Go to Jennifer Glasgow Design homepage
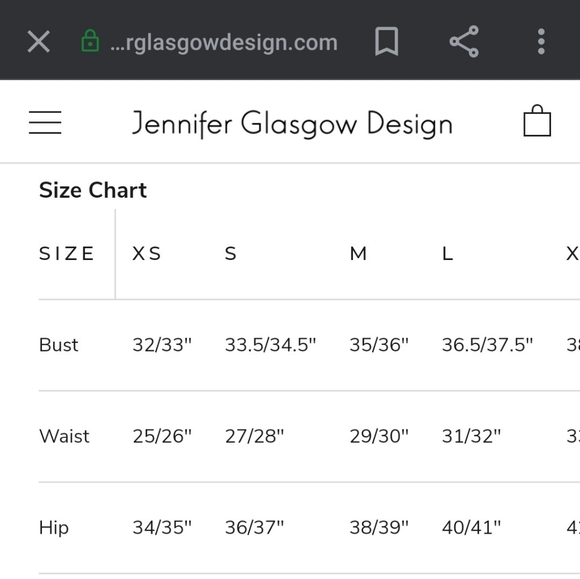The image size is (580, 579). tap(292, 124)
